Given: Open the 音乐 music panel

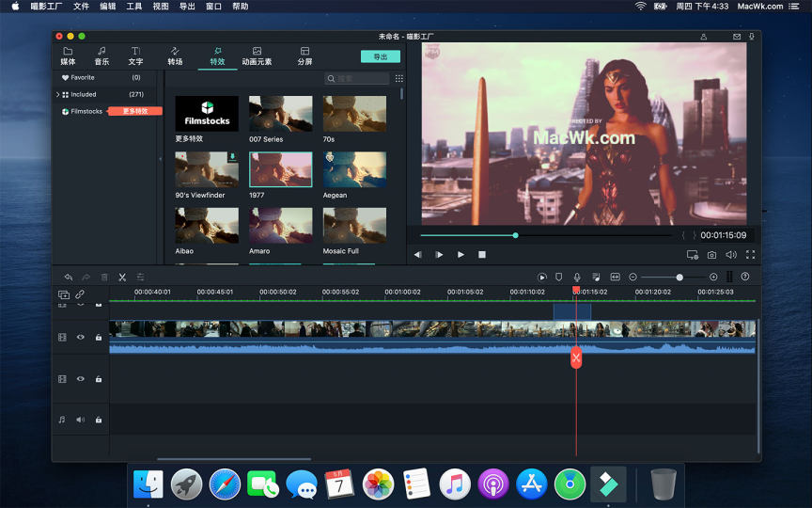Looking at the screenshot, I should pyautogui.click(x=101, y=56).
